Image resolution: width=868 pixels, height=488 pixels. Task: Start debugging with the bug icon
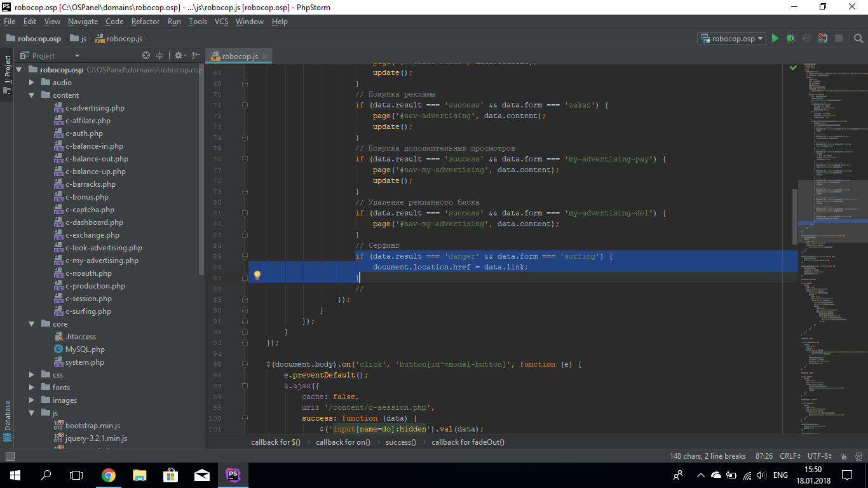point(790,39)
